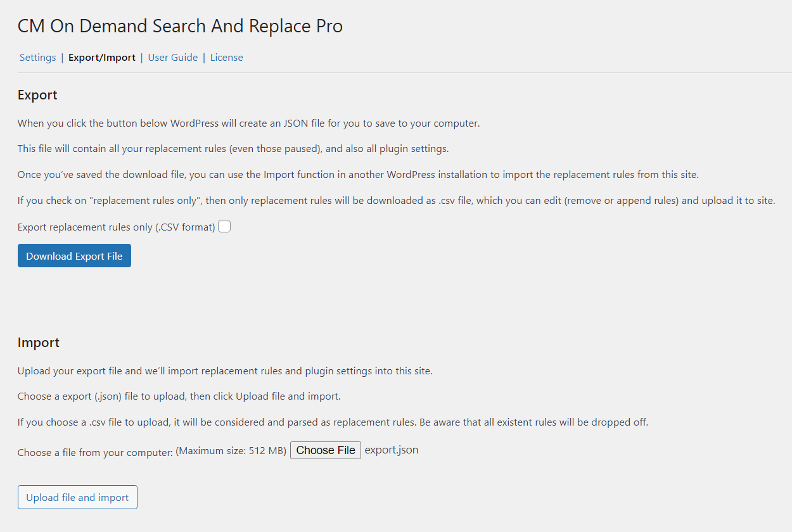Click the sentence about creating a JSON file
The image size is (792, 532).
pyautogui.click(x=248, y=123)
